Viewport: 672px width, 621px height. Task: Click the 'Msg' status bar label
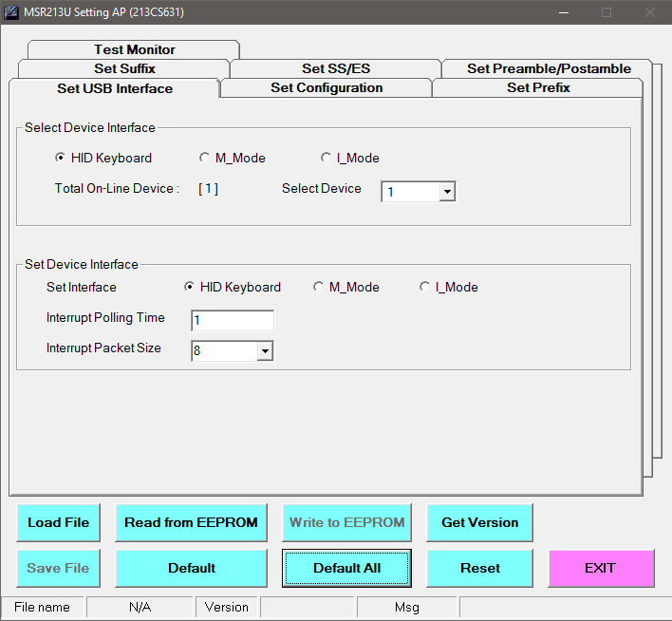tap(407, 607)
